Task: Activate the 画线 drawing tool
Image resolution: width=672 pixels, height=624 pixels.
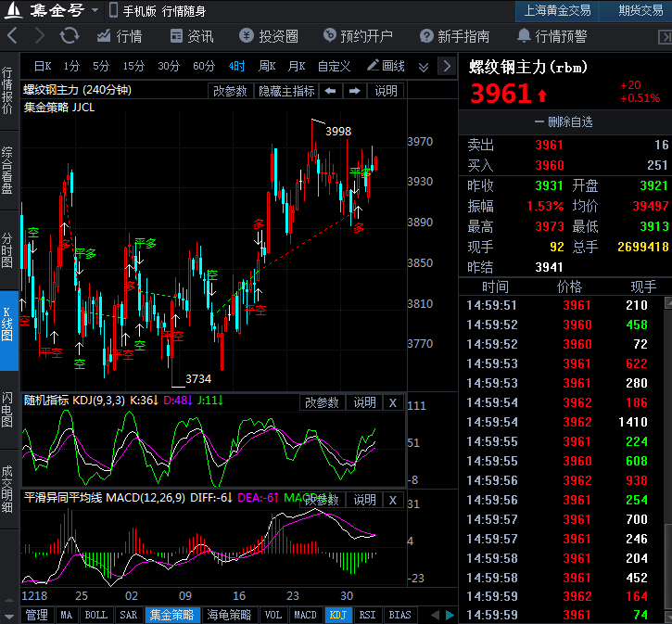Action: click(386, 66)
